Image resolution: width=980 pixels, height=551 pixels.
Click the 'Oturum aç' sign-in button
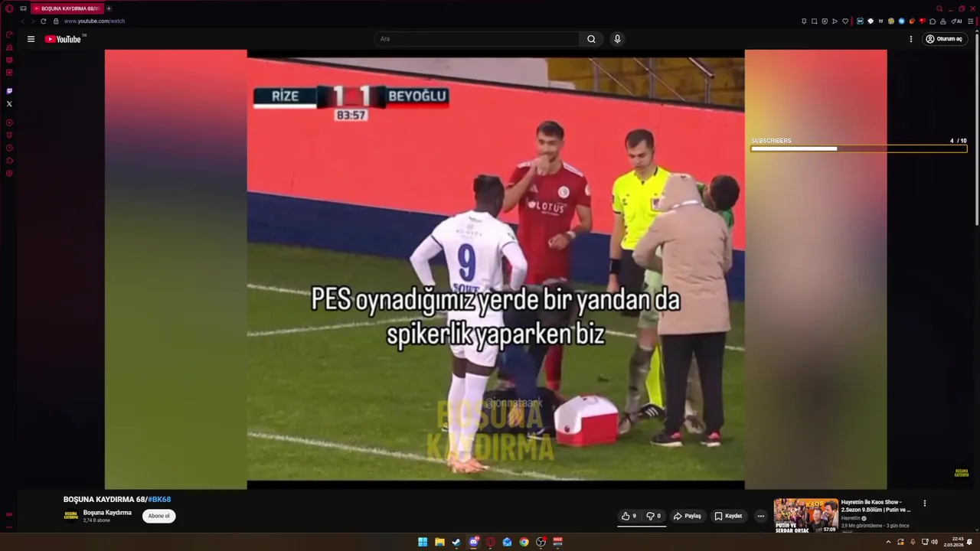point(944,39)
